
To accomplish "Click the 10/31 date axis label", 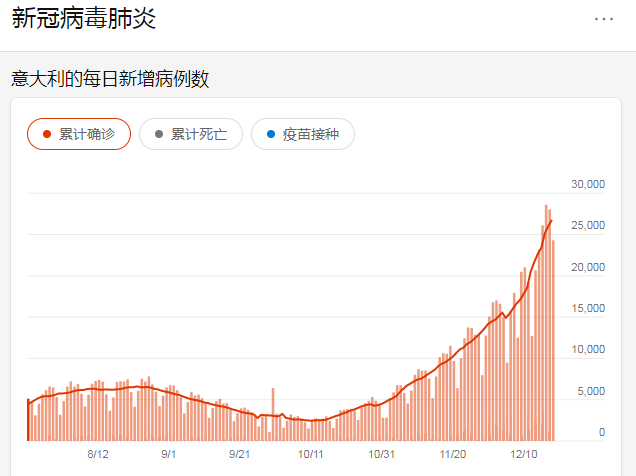I will pos(382,454).
